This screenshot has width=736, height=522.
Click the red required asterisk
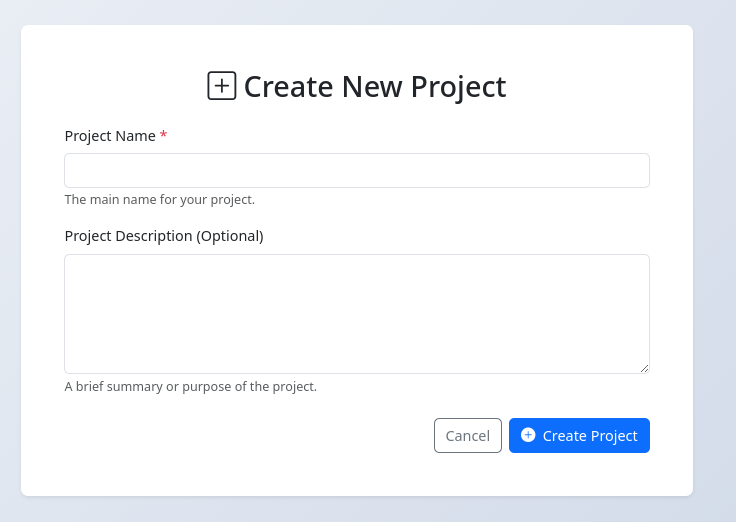163,135
